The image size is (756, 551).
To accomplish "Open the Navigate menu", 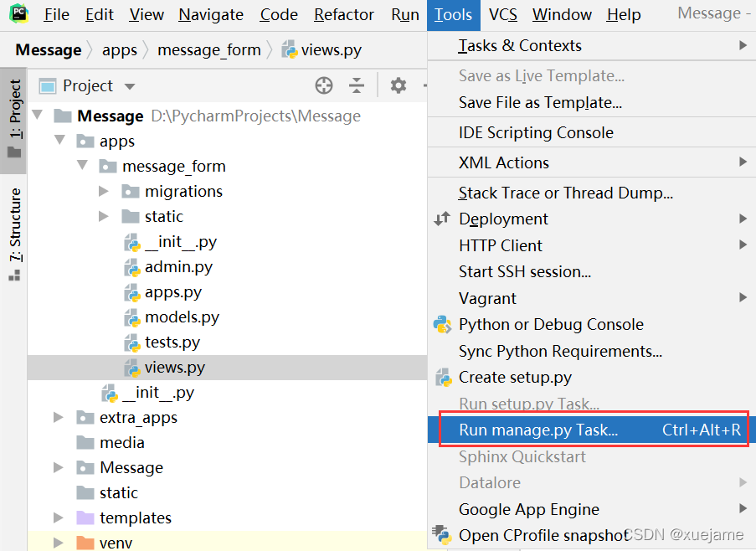I will pos(210,14).
